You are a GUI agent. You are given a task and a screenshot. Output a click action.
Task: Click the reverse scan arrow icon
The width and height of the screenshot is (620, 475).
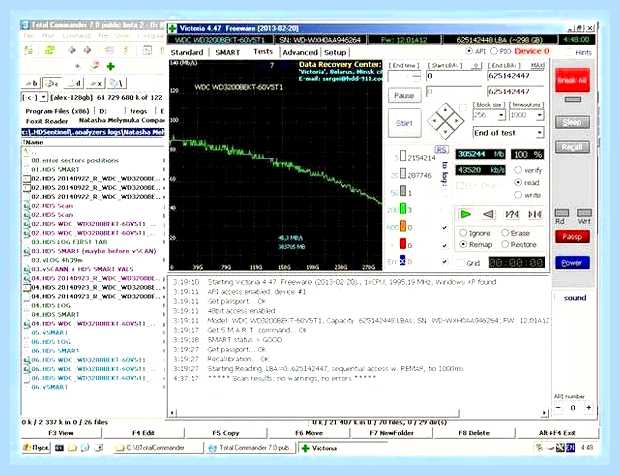[488, 214]
